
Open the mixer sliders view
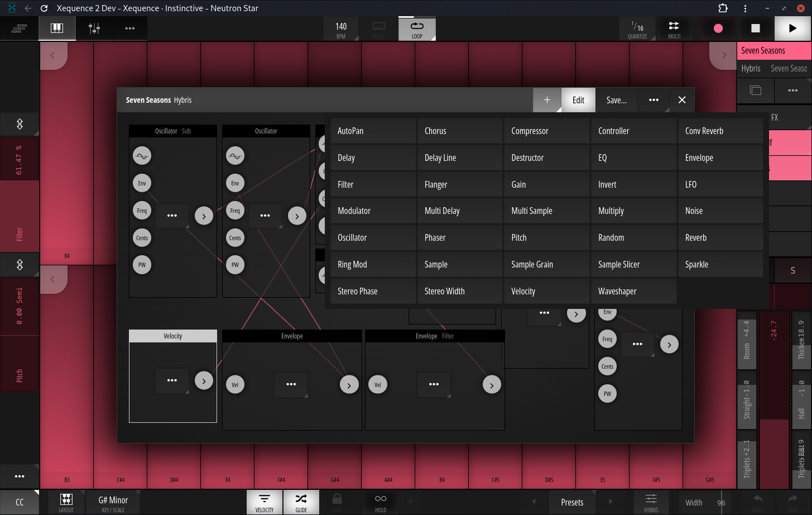point(94,28)
